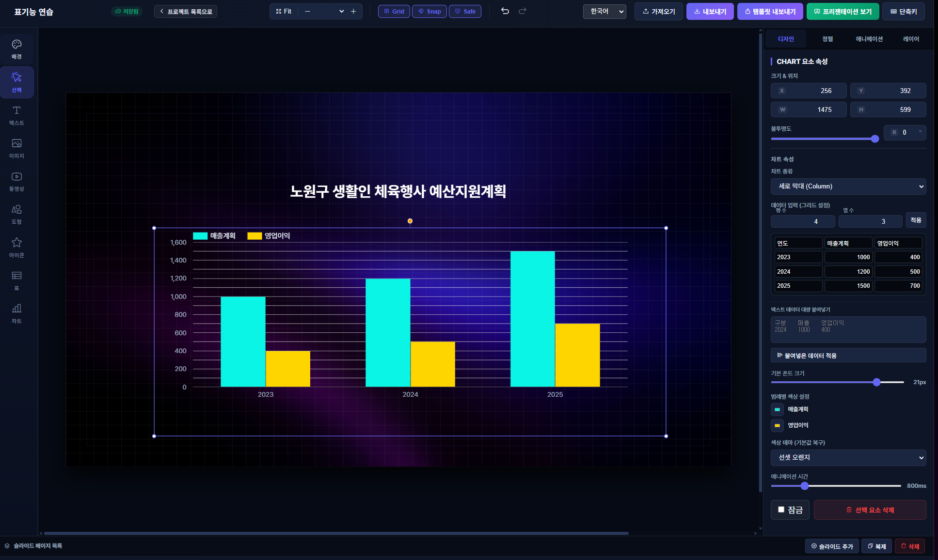The image size is (938, 560).
Task: Click the redo arrow icon
Action: point(523,11)
